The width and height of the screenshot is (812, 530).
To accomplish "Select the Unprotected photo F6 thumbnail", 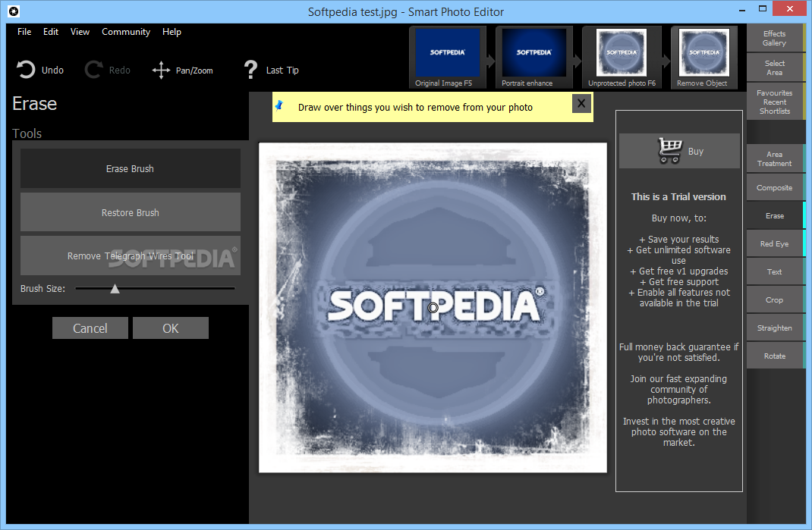I will pyautogui.click(x=622, y=58).
